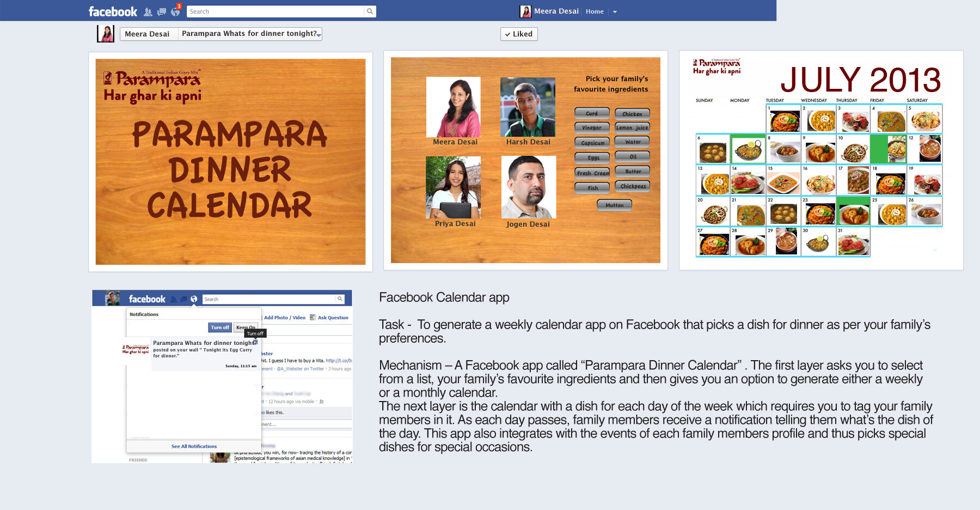Select the Eggs ingredient
The image size is (980, 510).
(x=592, y=157)
